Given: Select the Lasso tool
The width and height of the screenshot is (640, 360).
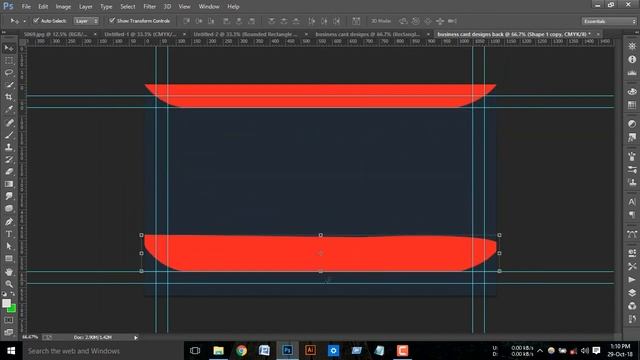Looking at the screenshot, I should [9, 73].
